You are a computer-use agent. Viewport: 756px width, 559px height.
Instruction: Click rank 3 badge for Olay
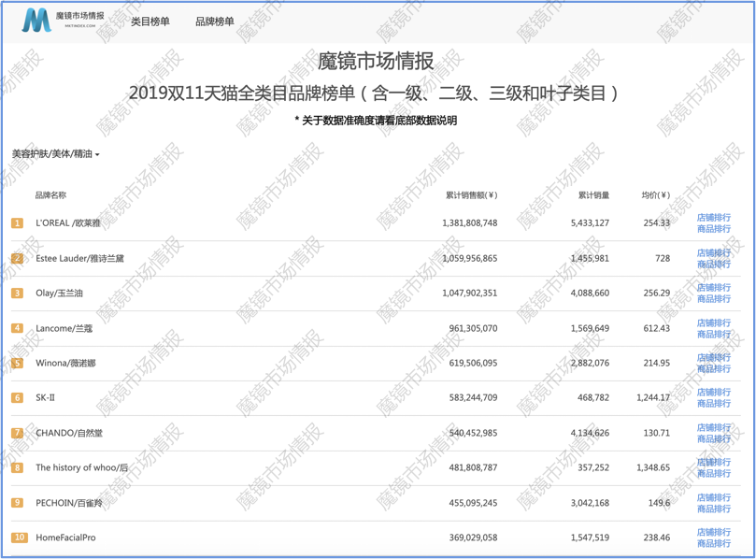click(x=18, y=294)
